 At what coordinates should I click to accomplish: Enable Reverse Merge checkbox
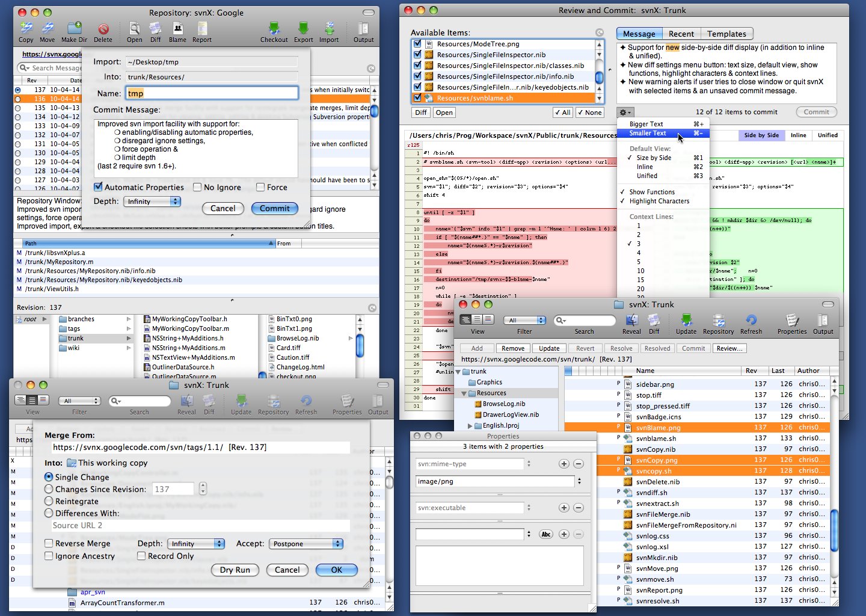tap(49, 543)
